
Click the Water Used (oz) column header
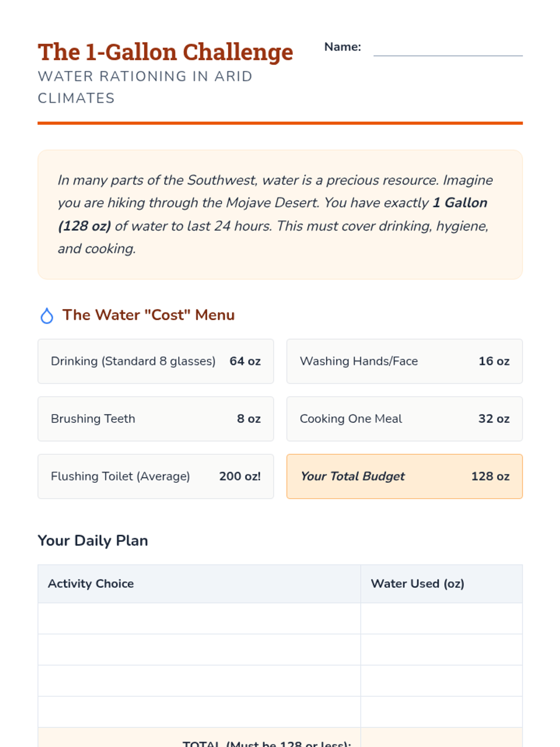(417, 584)
